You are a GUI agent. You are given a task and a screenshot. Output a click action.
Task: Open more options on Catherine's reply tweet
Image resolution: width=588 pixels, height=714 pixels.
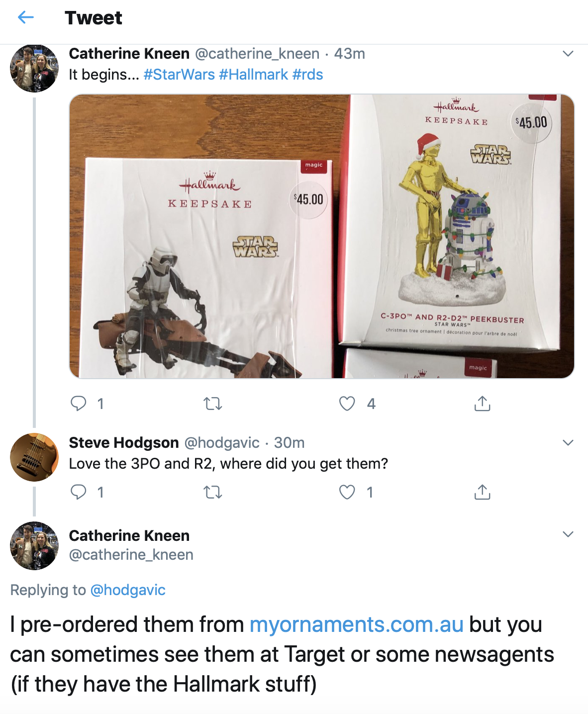(x=568, y=534)
